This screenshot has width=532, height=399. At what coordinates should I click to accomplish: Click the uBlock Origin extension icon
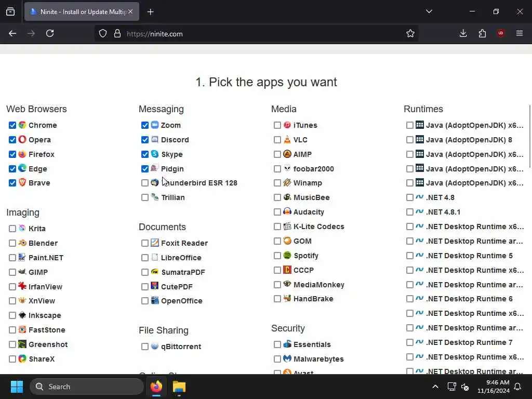point(501,33)
